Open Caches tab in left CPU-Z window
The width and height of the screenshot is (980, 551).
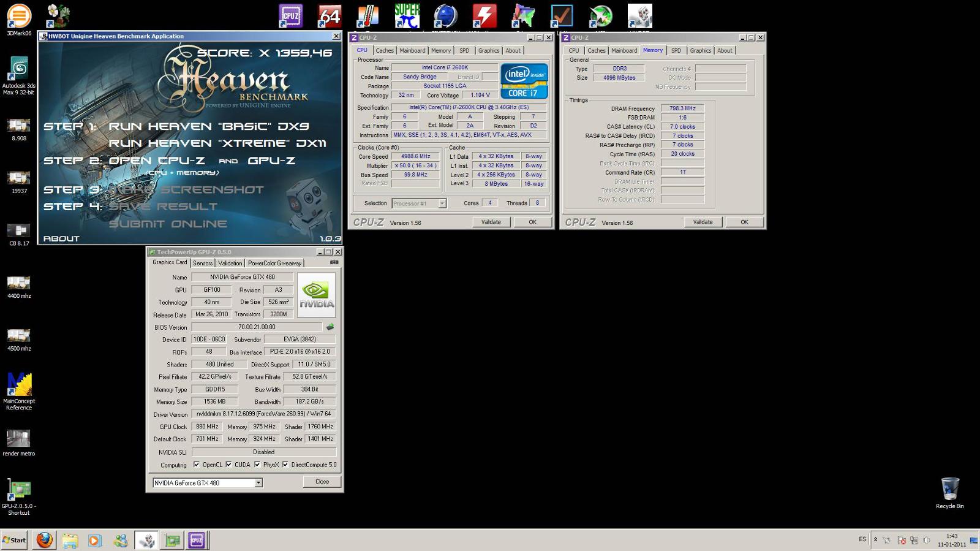tap(385, 50)
